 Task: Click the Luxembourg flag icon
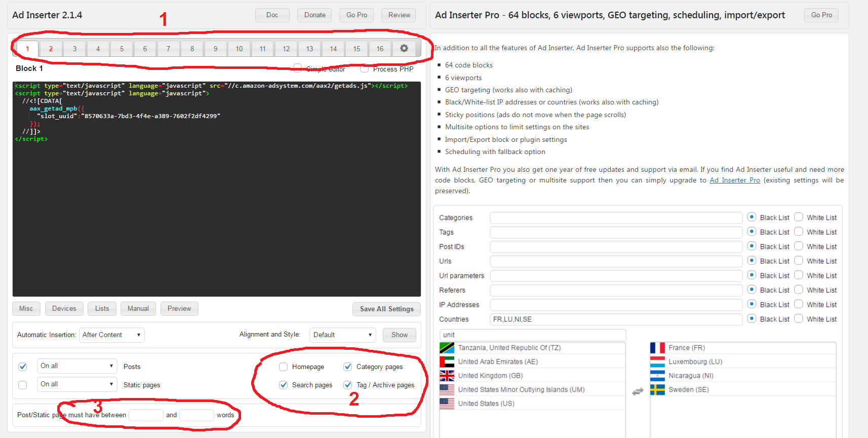click(657, 361)
